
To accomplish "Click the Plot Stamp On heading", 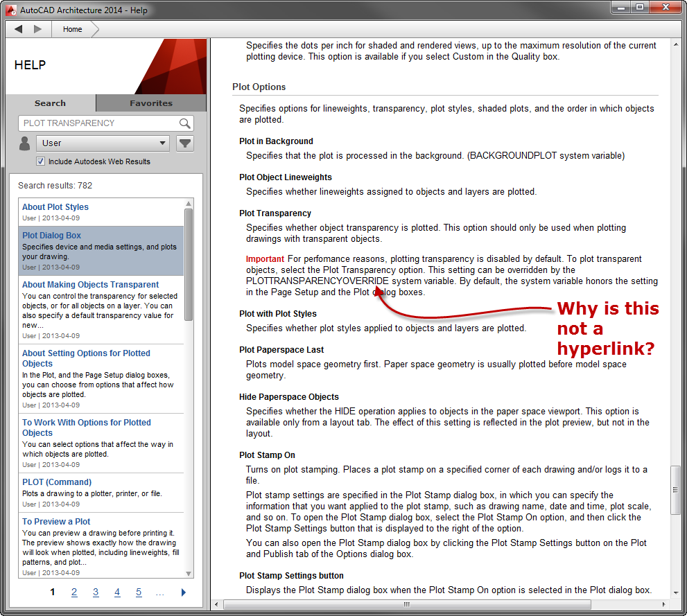I will pyautogui.click(x=268, y=455).
